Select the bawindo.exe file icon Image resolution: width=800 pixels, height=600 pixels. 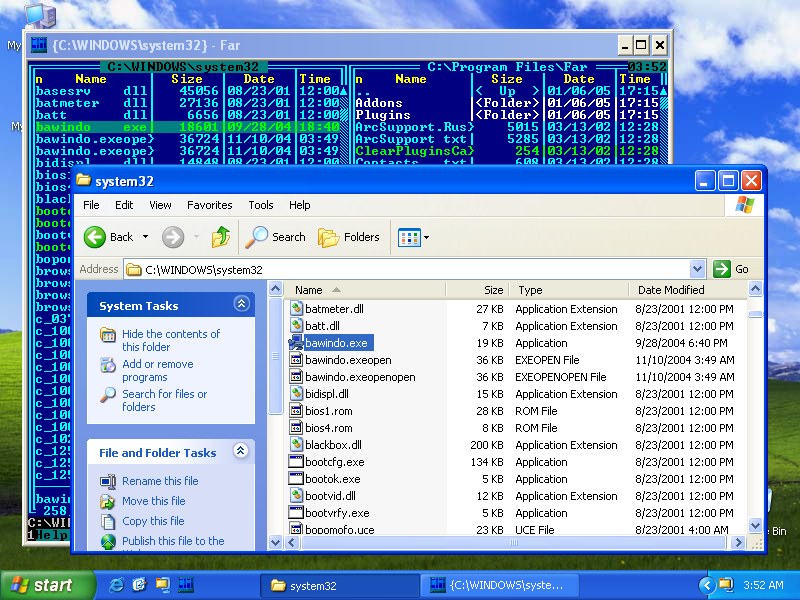tap(296, 343)
